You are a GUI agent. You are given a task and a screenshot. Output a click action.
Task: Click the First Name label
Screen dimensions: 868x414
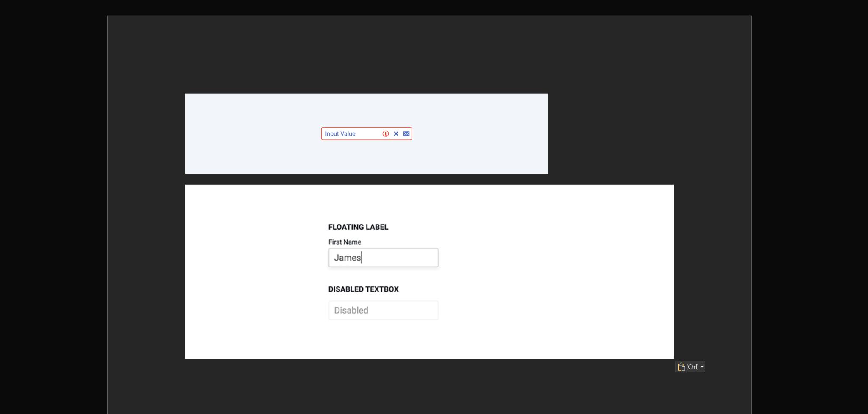(345, 242)
